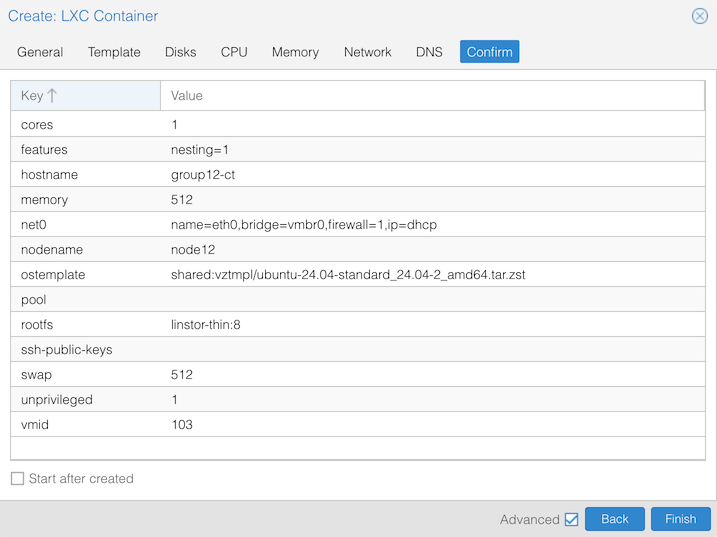
Task: Close the Create LXC Container dialog
Action: pyautogui.click(x=699, y=16)
